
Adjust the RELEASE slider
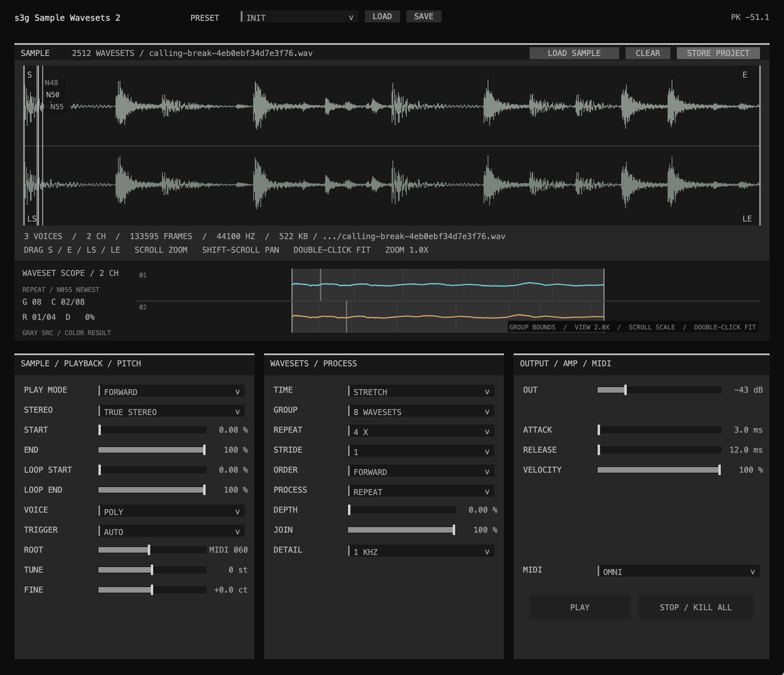coord(659,450)
